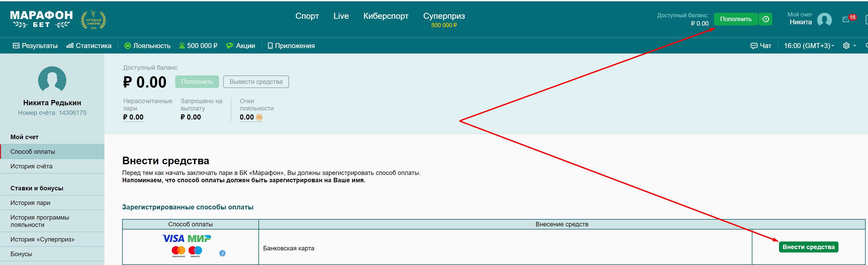868x265 pixels.
Task: Select Способ оплаты in sidebar
Action: tap(52, 152)
